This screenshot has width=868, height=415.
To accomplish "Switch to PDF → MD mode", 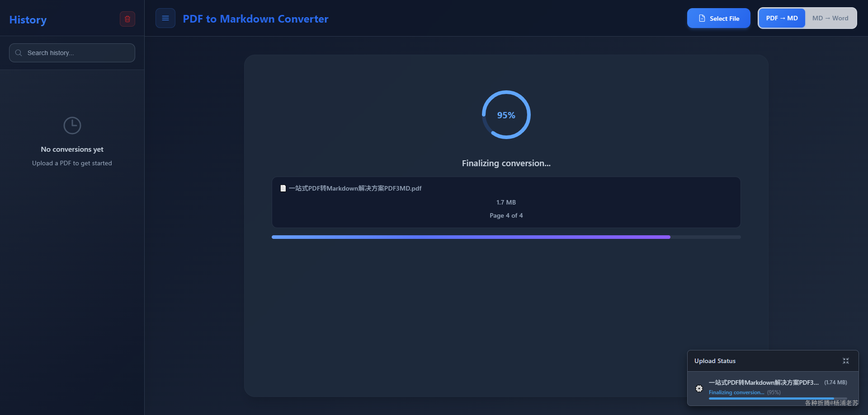I will (x=782, y=18).
